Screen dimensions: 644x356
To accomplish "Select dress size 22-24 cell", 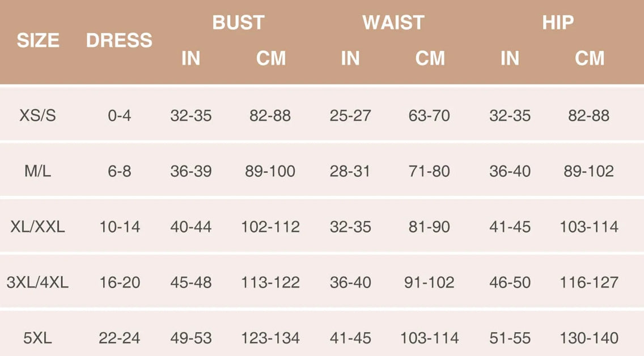I will 119,338.
